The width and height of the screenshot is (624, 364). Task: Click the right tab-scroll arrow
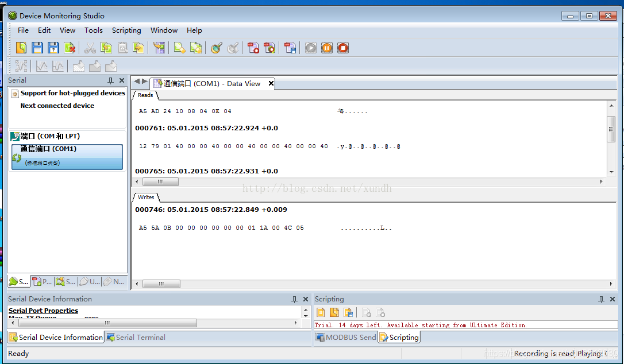coord(145,81)
